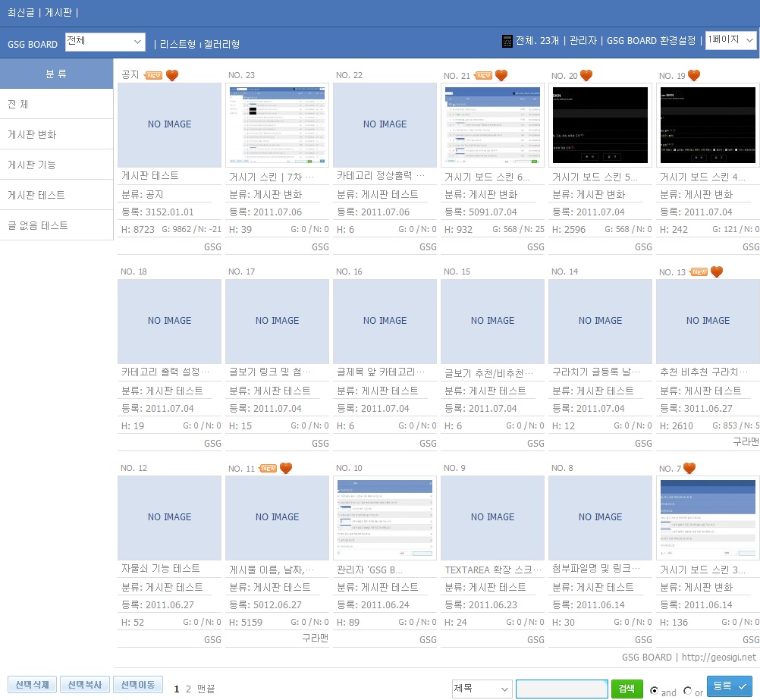Image resolution: width=760 pixels, height=700 pixels.
Task: Click the NEW badge on post NO. 11
Action: click(269, 468)
